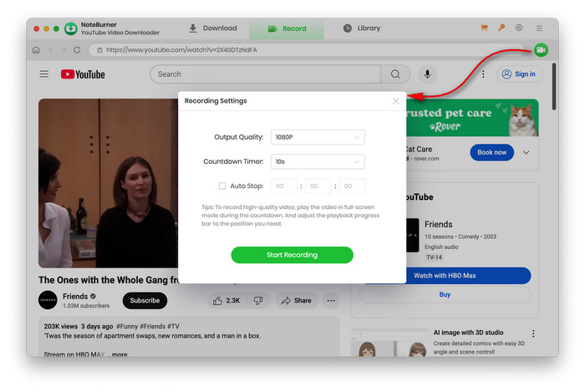Viewport: 585px width, 392px height.
Task: Click the NoteBurner app logo
Action: (70, 28)
